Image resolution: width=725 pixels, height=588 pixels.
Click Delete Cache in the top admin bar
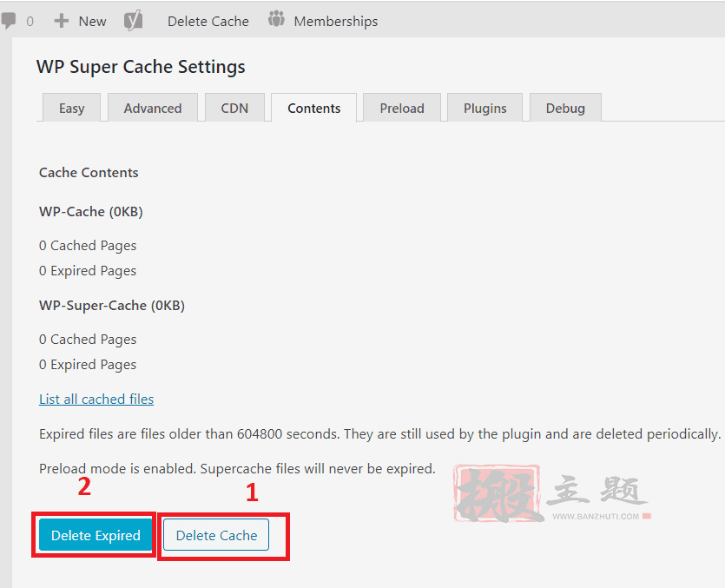208,21
